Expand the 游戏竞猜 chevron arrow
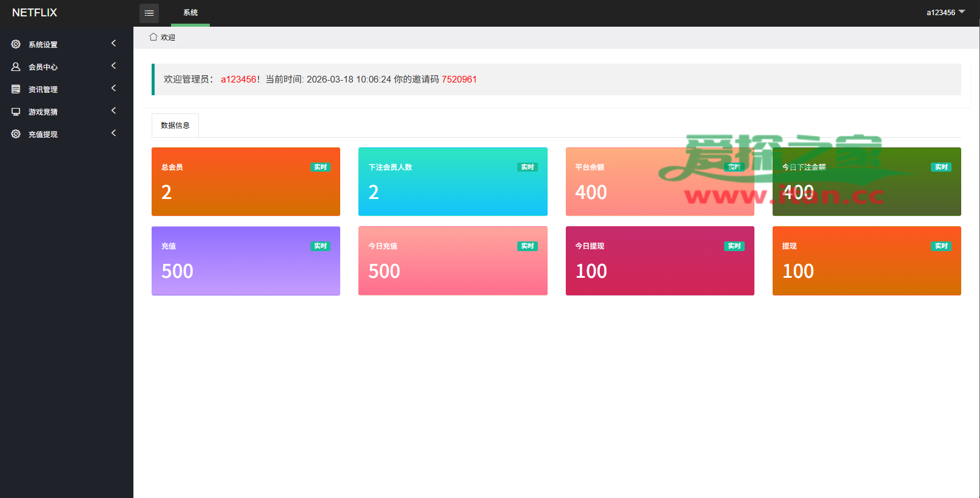The height and width of the screenshot is (498, 980). coord(113,110)
